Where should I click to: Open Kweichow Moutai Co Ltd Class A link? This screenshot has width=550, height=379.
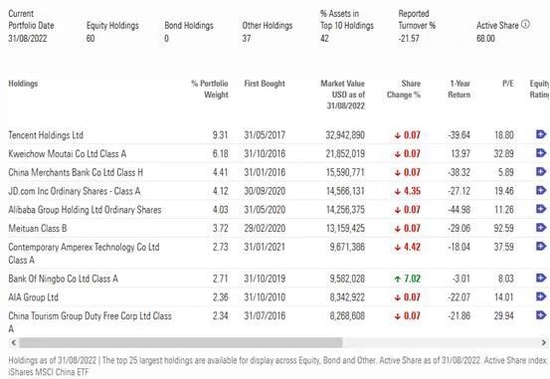[67, 154]
